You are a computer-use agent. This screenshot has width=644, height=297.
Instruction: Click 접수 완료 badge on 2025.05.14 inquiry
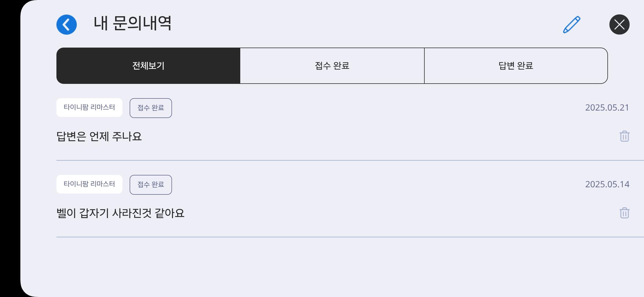151,185
